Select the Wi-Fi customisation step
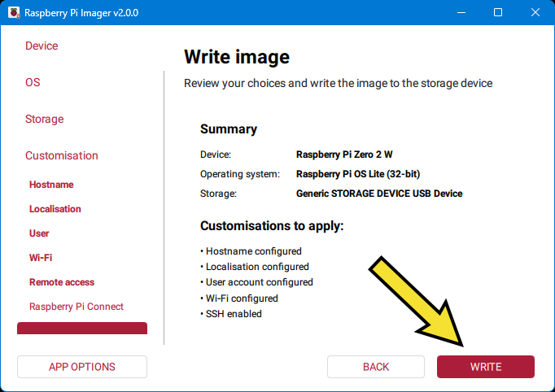The height and width of the screenshot is (392, 555). [41, 258]
